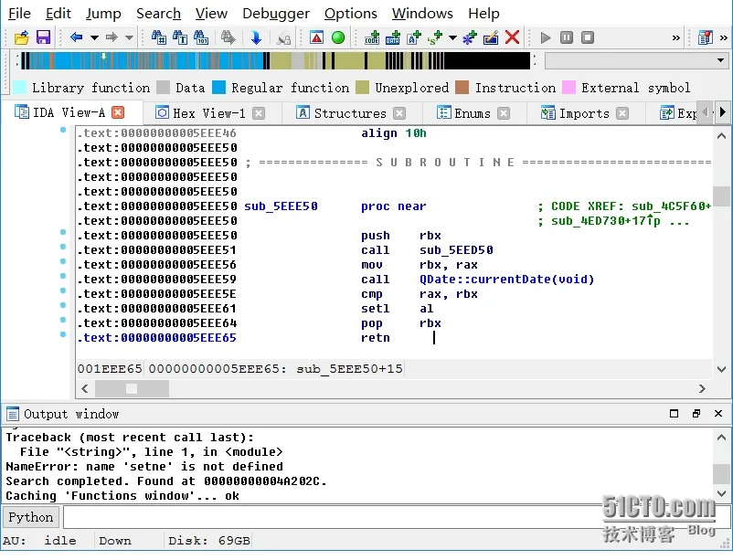Image resolution: width=733 pixels, height=560 pixels.
Task: Open the Options menu
Action: point(351,14)
